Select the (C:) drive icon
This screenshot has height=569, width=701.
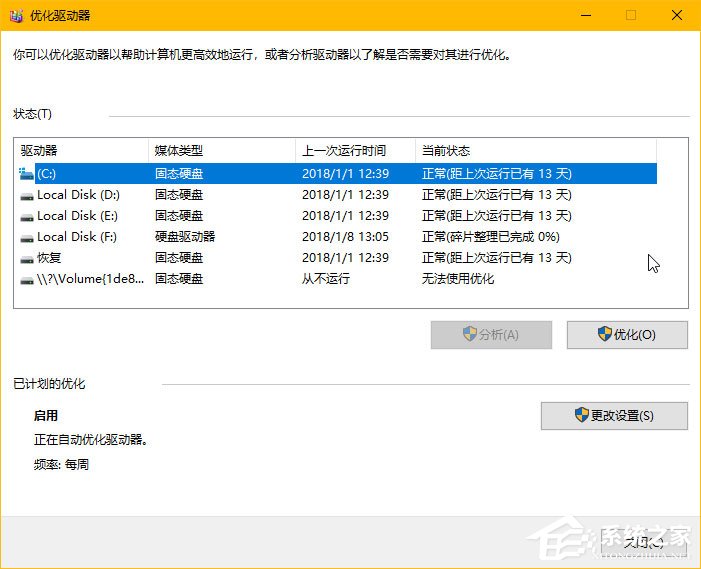(x=26, y=174)
